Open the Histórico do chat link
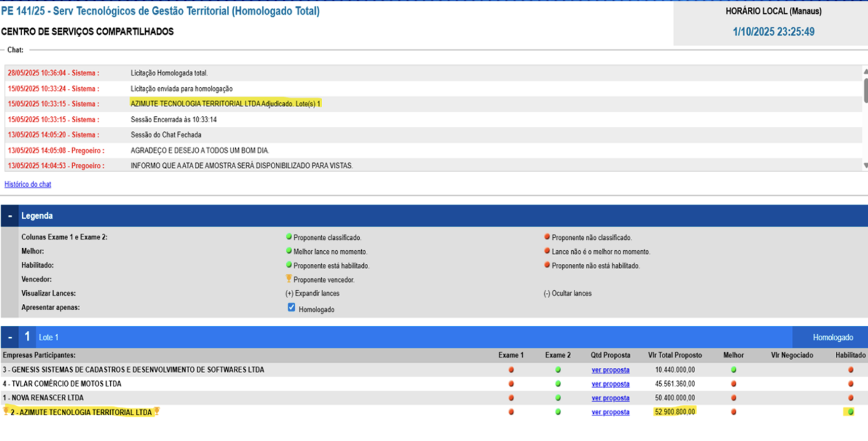The width and height of the screenshot is (868, 441). click(28, 184)
